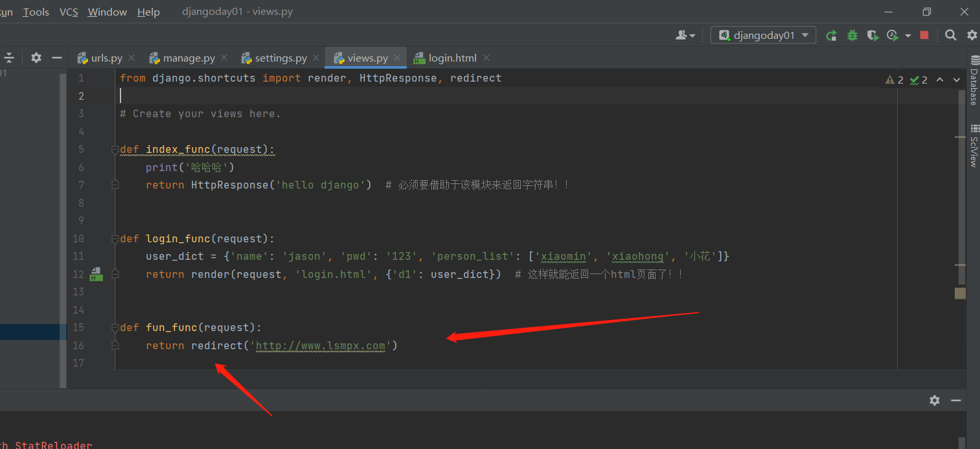Click the login_func function name

coord(178,238)
